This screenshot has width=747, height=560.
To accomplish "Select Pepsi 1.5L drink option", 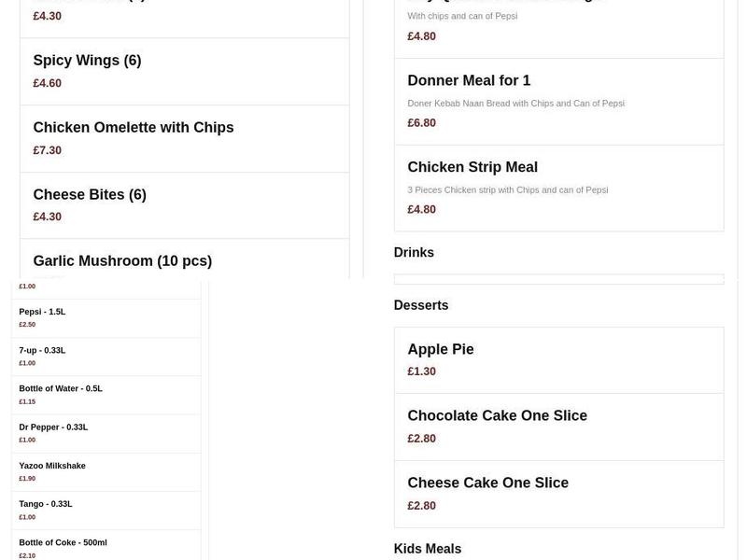I will pyautogui.click(x=42, y=312).
